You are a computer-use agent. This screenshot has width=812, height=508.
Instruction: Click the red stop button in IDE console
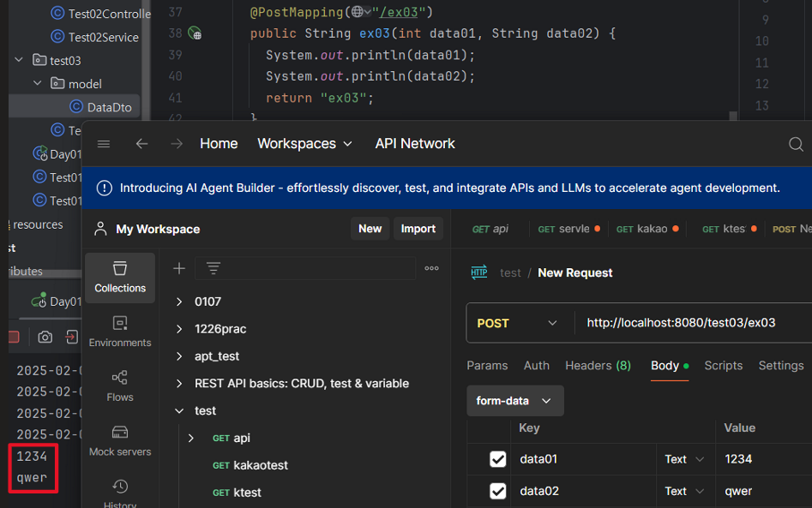pos(14,338)
